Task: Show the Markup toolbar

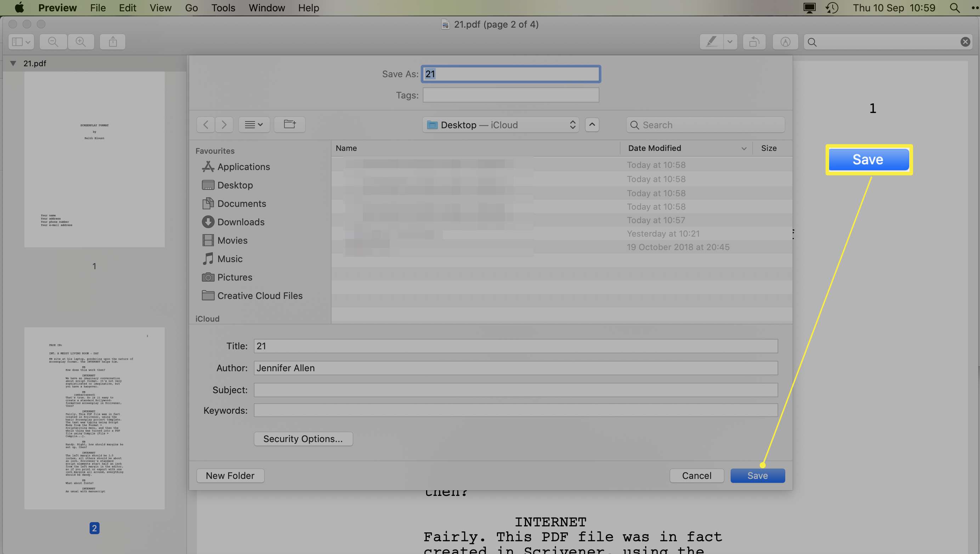Action: click(785, 42)
